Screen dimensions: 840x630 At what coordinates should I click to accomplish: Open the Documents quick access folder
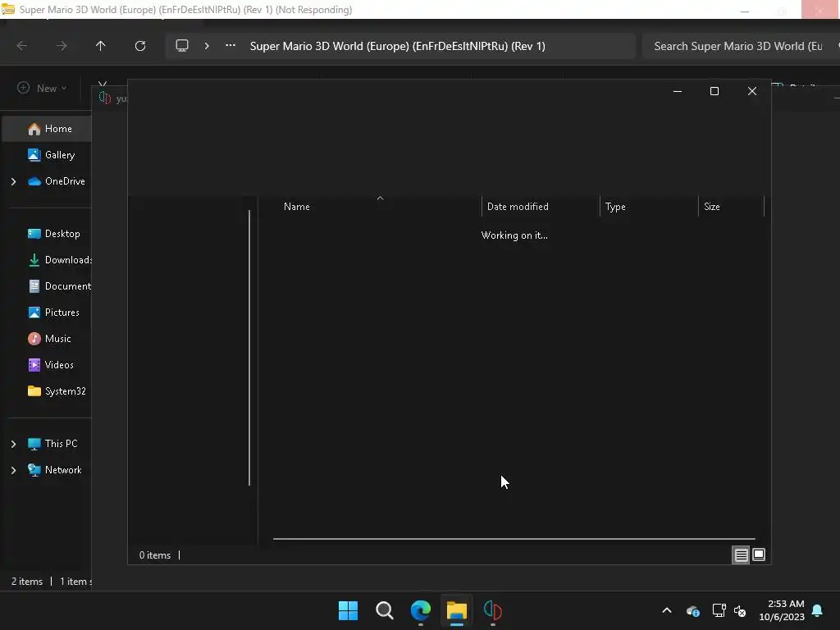click(x=59, y=286)
